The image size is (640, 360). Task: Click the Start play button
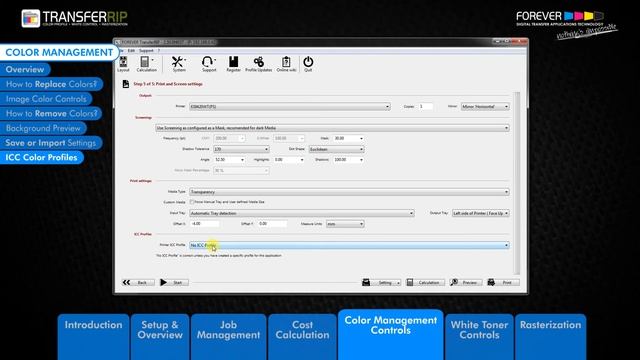click(173, 282)
